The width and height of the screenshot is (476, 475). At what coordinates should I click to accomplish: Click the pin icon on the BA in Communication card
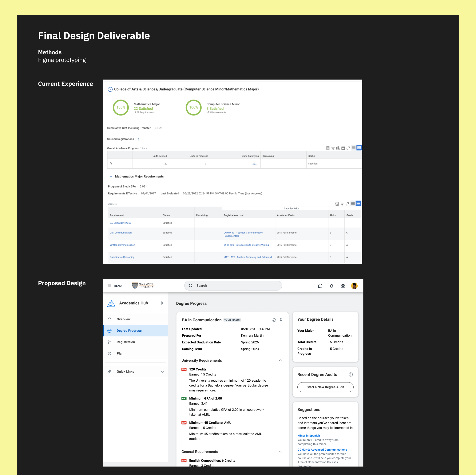pos(281,320)
